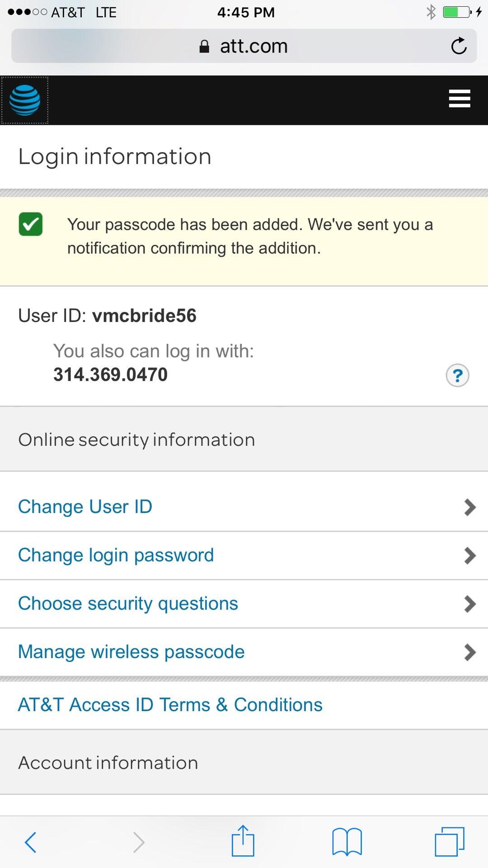Tap the AT&T globe logo
The image size is (488, 868).
pyautogui.click(x=25, y=100)
